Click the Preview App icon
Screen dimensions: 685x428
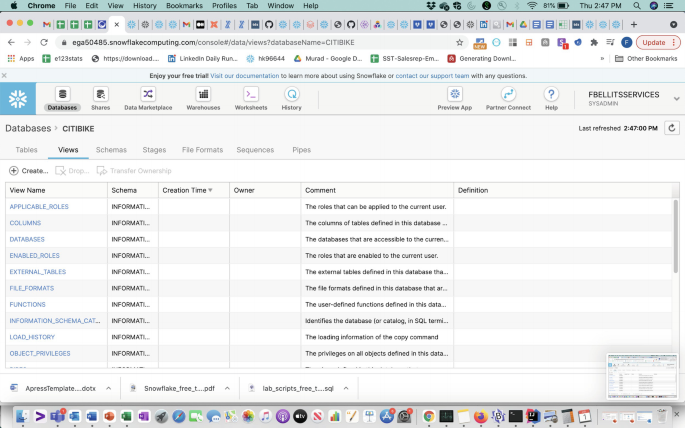[454, 95]
